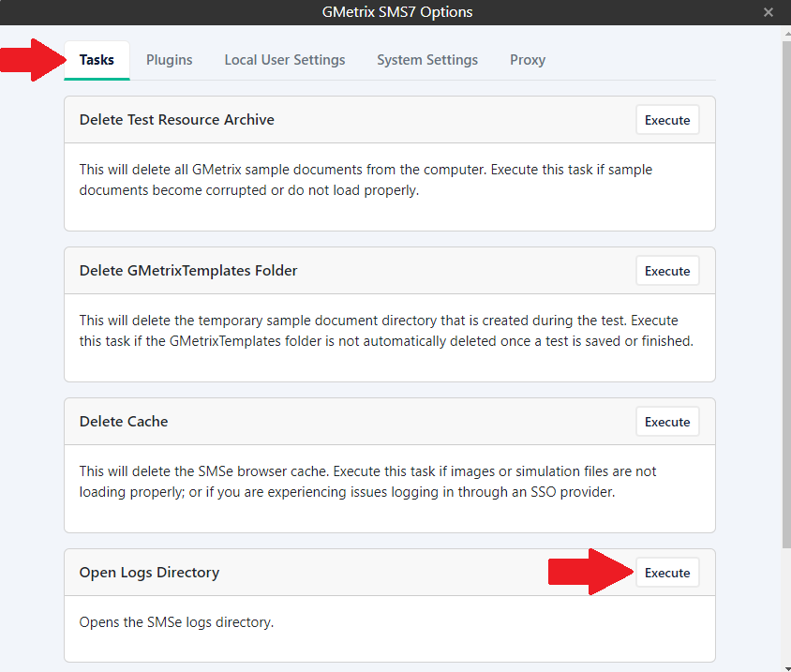Go to the System Settings tab

click(427, 60)
